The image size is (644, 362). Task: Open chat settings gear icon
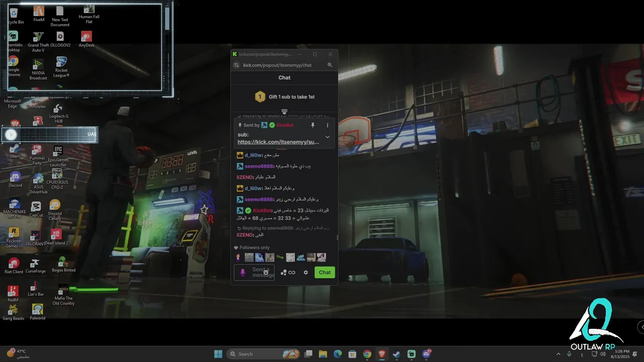point(305,273)
